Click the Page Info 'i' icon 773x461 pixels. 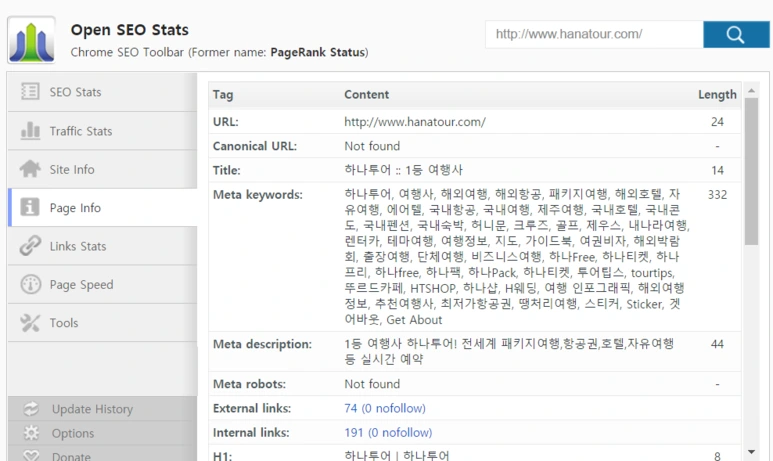(30, 207)
